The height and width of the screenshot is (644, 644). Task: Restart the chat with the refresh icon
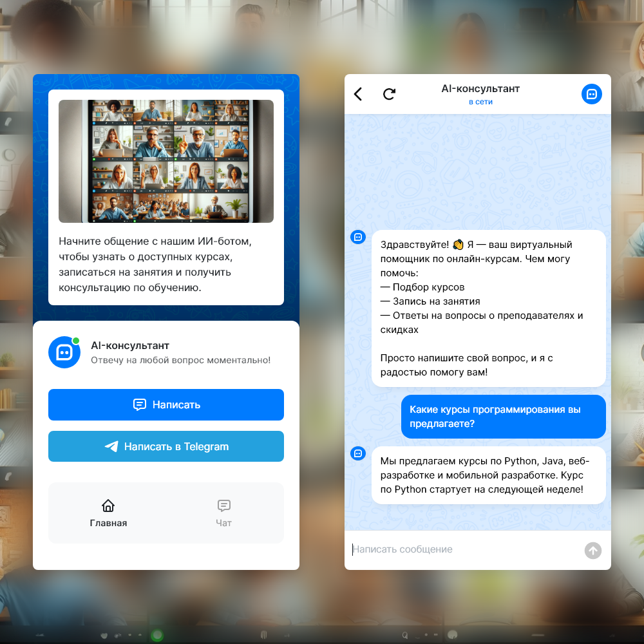click(389, 94)
